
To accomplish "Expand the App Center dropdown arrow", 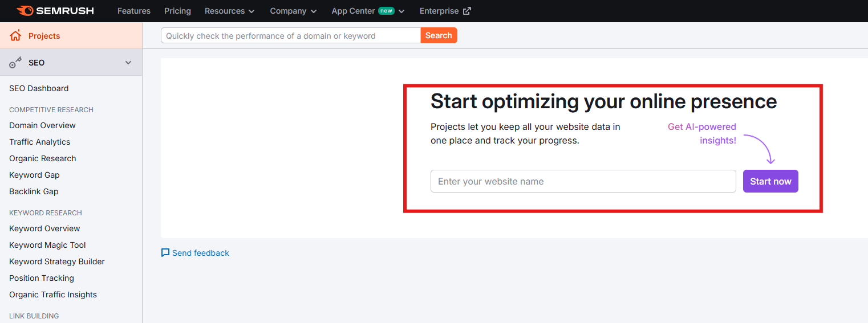I will (401, 11).
